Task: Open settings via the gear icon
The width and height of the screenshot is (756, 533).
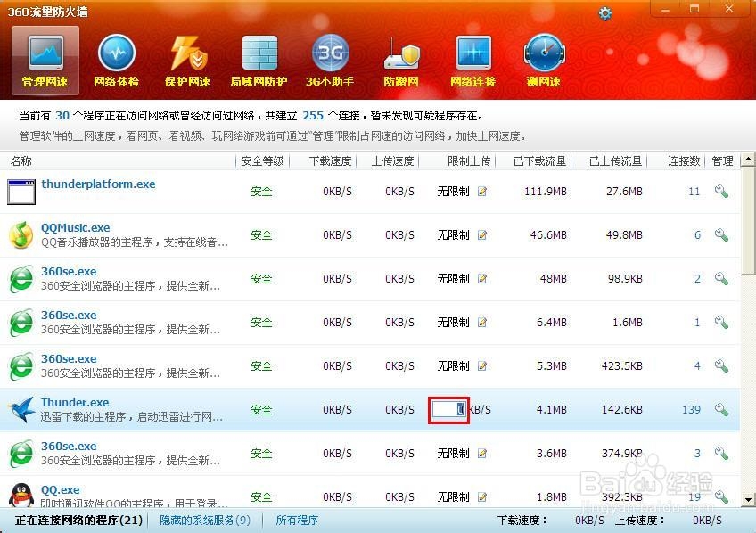Action: (605, 12)
